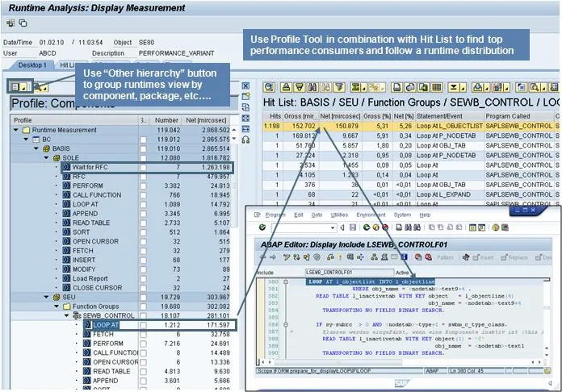The height and width of the screenshot is (392, 562).
Task: Tick the checkbox in the READ TABLE 2.733 row
Action: (143, 223)
